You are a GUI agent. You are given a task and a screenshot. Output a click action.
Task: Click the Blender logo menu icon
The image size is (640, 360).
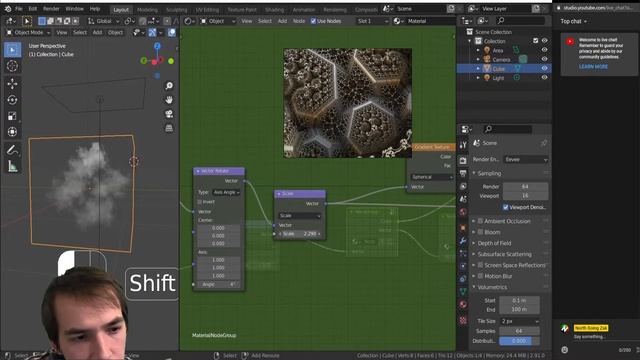8,9
